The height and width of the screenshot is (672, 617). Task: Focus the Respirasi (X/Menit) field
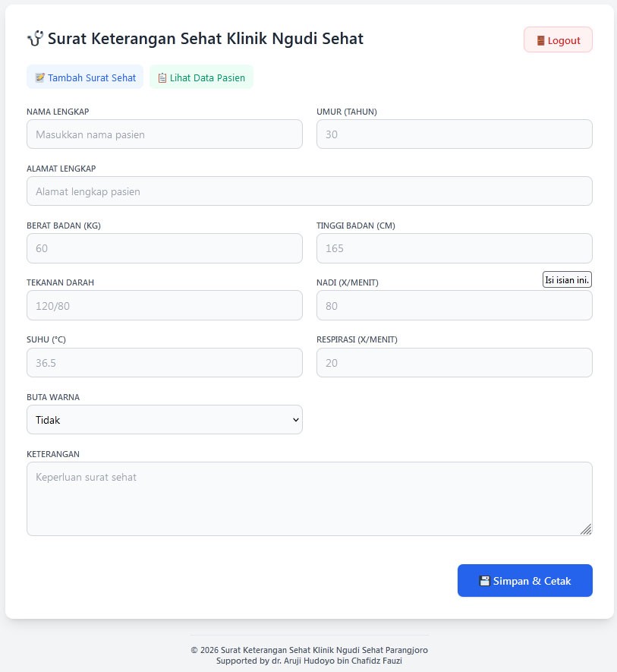(454, 363)
